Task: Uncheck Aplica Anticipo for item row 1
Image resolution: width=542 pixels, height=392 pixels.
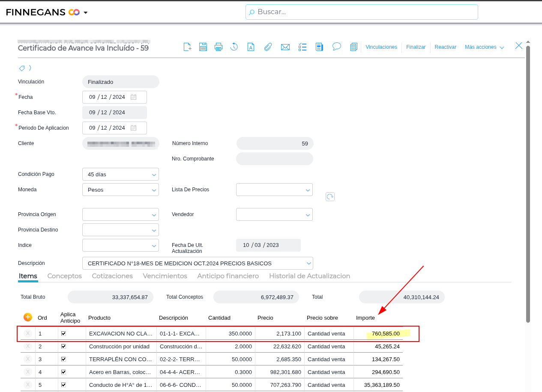Action: point(64,333)
